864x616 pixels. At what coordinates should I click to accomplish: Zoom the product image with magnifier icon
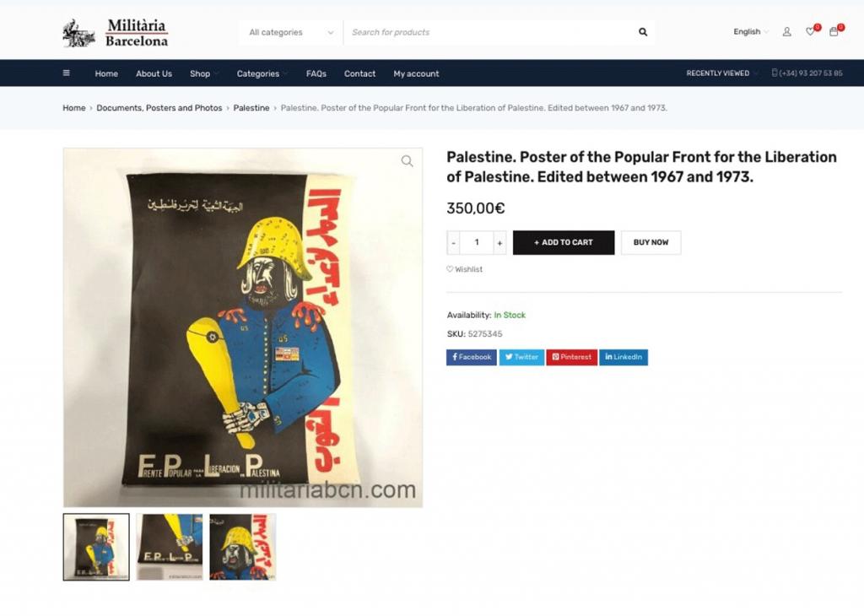(x=408, y=161)
